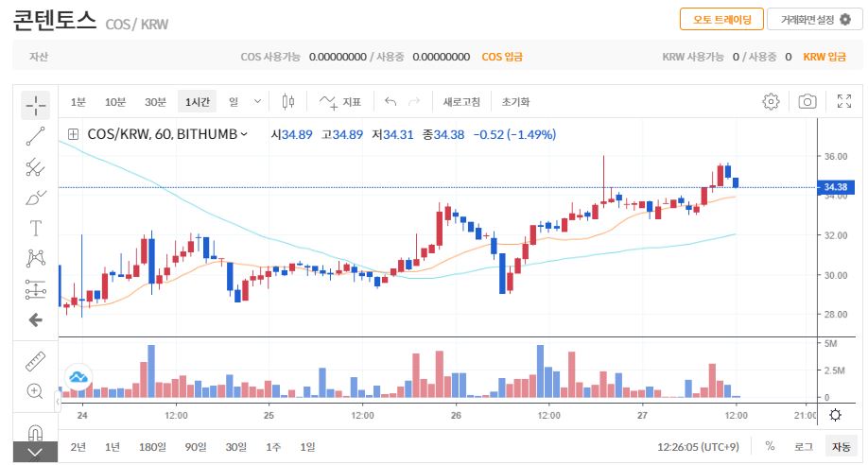Choose the pitchfork drawing tool
This screenshot has width=868, height=465.
point(35,166)
